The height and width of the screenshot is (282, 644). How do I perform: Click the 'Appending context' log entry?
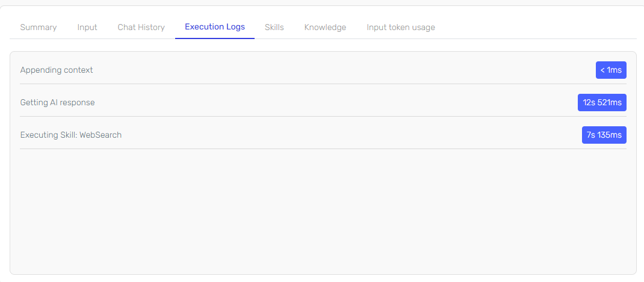point(323,70)
